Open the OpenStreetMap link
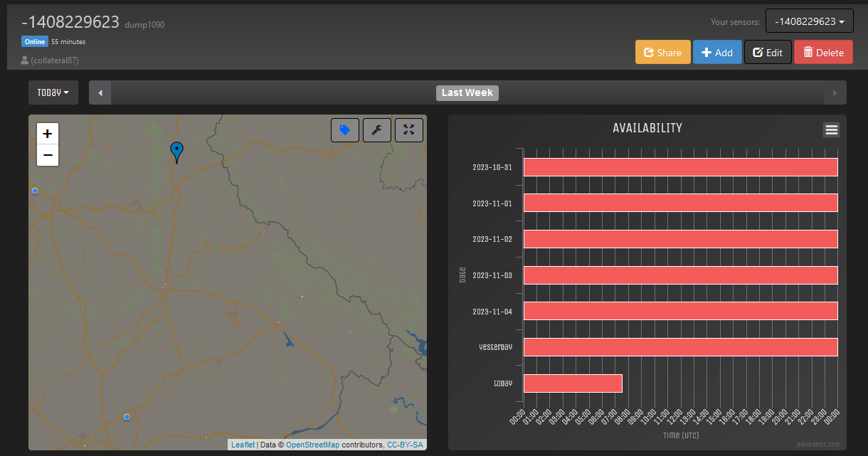Screen dimensions: 868x456 click(x=312, y=445)
